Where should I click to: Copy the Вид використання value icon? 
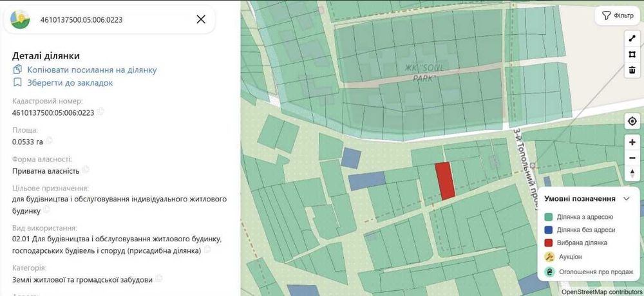[207, 249]
